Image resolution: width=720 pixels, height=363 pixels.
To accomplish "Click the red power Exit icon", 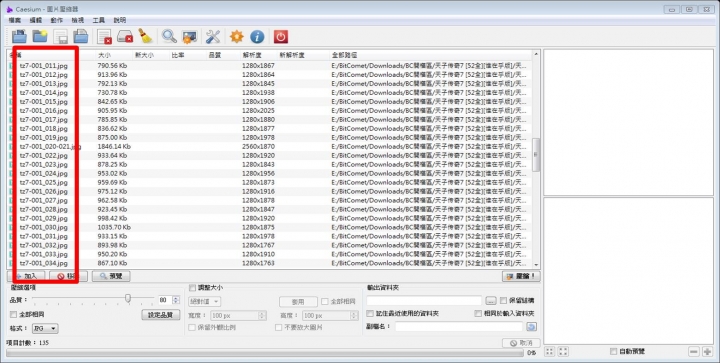I will tap(281, 36).
